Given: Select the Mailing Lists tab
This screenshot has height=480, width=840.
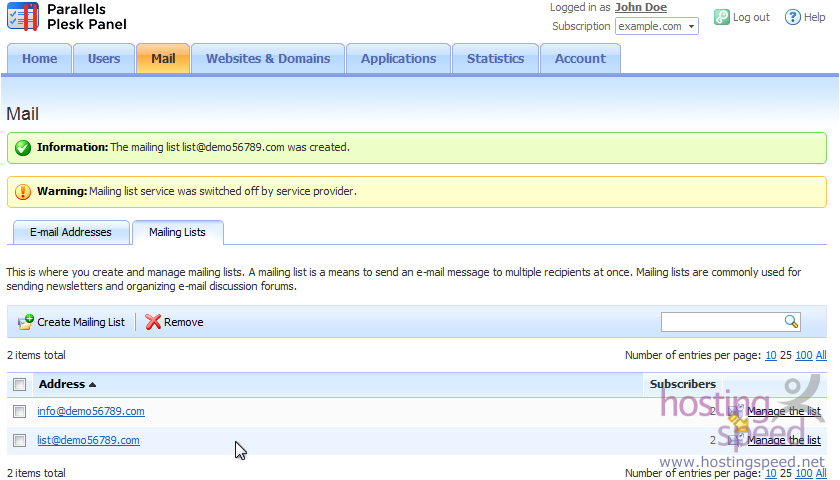Looking at the screenshot, I should (x=177, y=232).
